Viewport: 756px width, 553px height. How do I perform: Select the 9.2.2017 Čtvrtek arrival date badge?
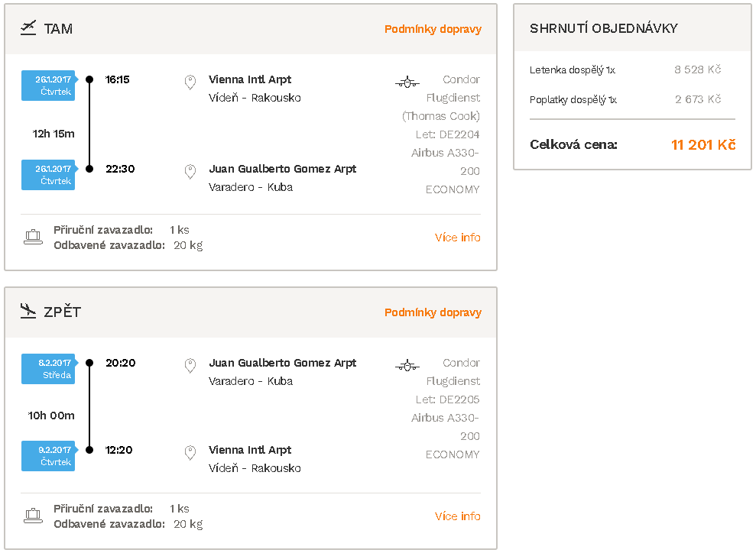click(x=49, y=456)
